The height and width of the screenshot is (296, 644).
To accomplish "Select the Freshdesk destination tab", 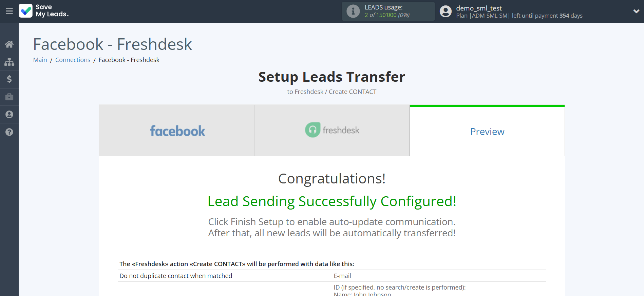I will 332,131.
